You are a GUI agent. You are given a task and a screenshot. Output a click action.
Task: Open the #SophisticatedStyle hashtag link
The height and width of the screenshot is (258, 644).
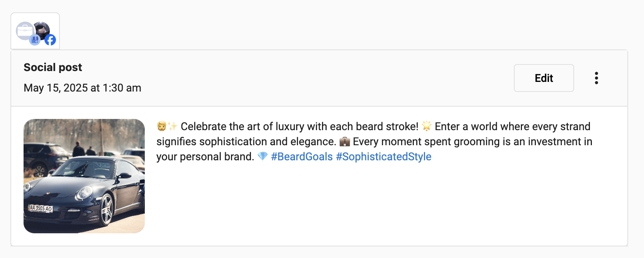[383, 156]
